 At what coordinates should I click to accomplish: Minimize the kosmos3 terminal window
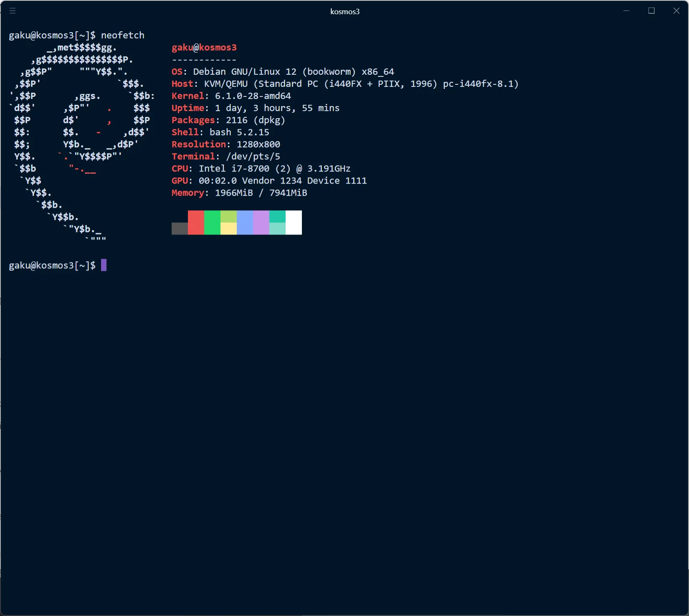pyautogui.click(x=626, y=11)
